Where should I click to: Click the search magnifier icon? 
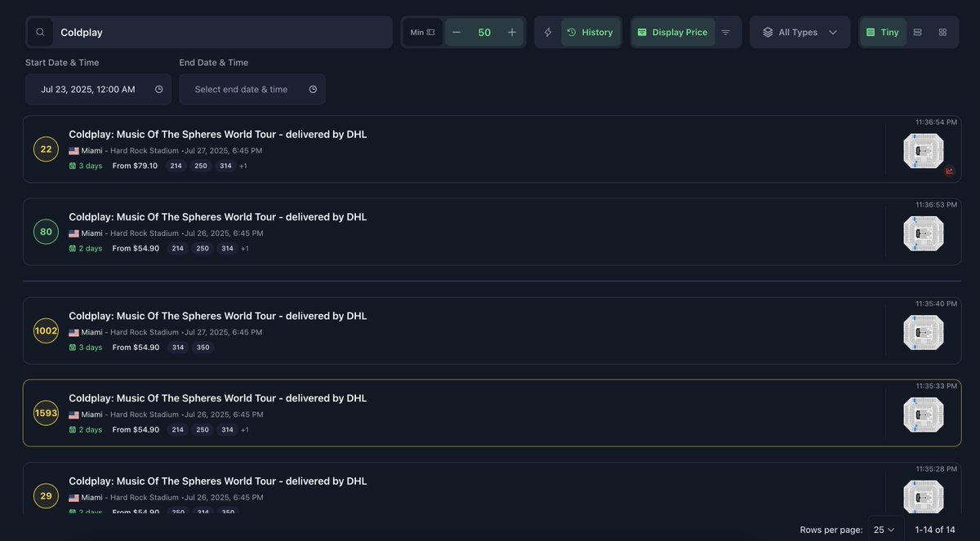point(40,31)
